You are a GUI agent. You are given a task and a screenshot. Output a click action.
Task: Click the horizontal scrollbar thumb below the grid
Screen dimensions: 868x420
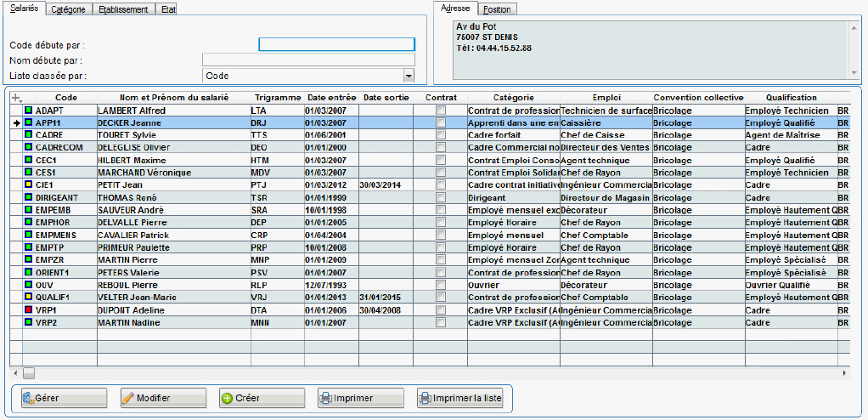point(29,372)
